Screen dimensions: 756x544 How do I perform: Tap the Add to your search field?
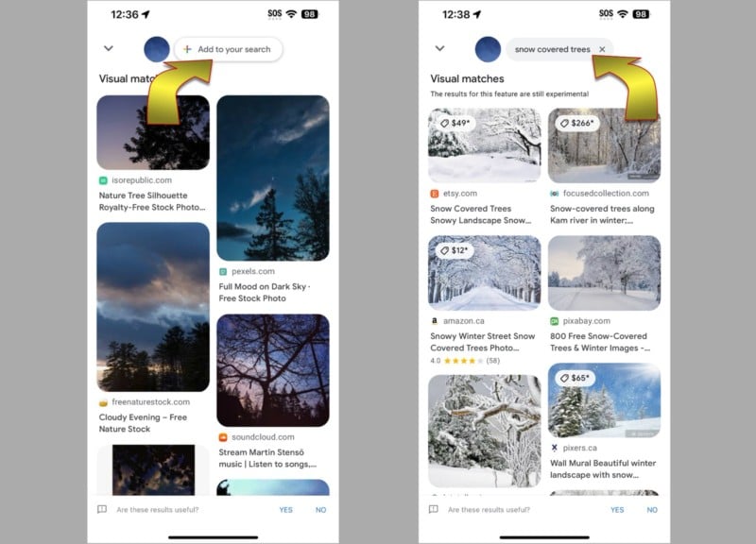(x=228, y=49)
